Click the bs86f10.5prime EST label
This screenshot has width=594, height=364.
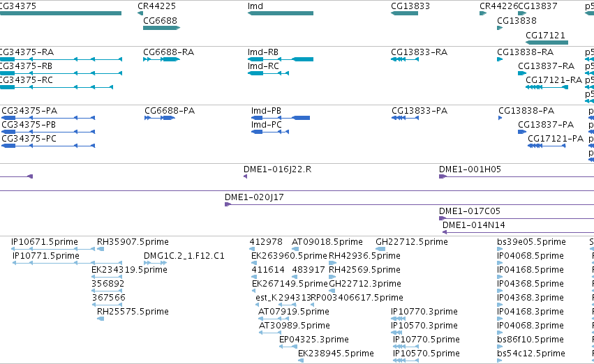tap(530, 340)
